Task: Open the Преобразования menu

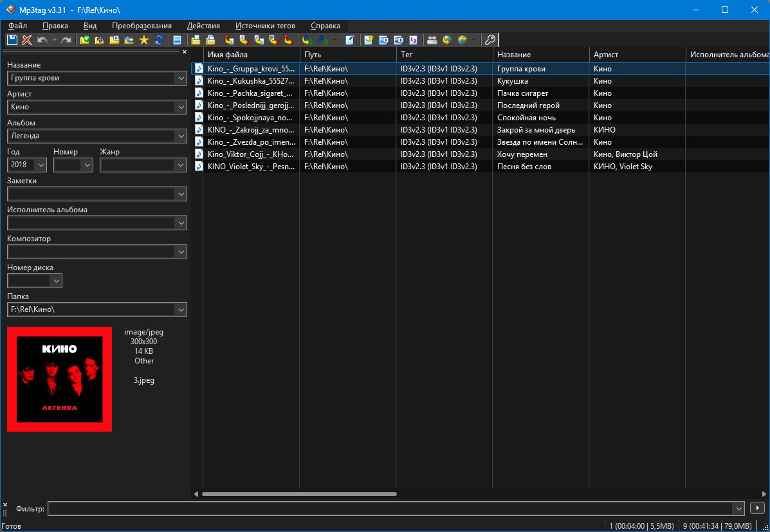Action: (142, 26)
